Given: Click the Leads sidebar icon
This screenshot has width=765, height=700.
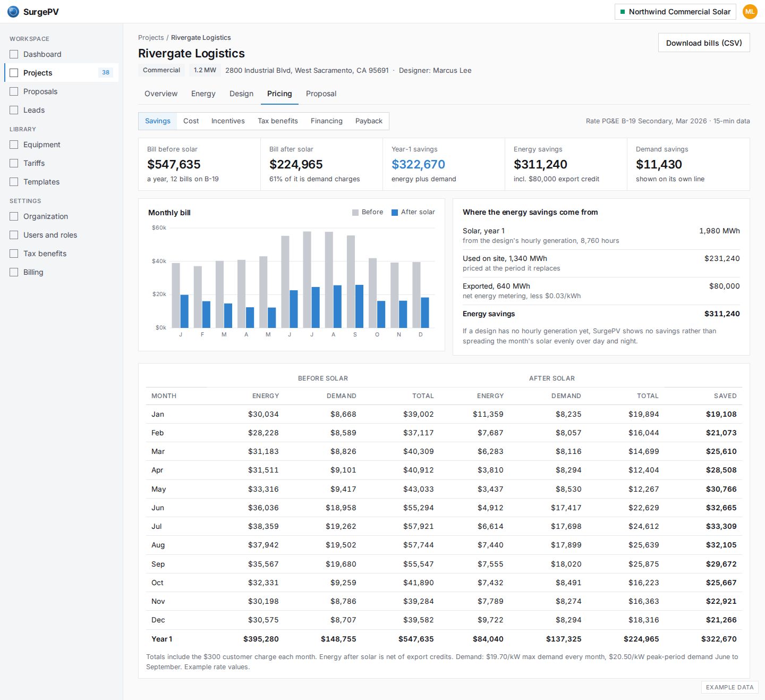Looking at the screenshot, I should pos(14,110).
